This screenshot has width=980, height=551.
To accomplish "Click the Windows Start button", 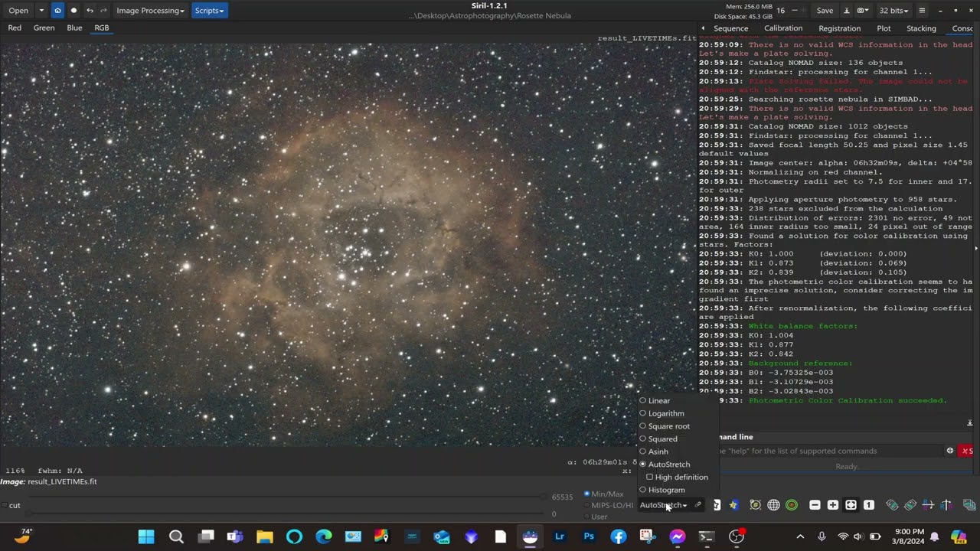I will coord(146,536).
